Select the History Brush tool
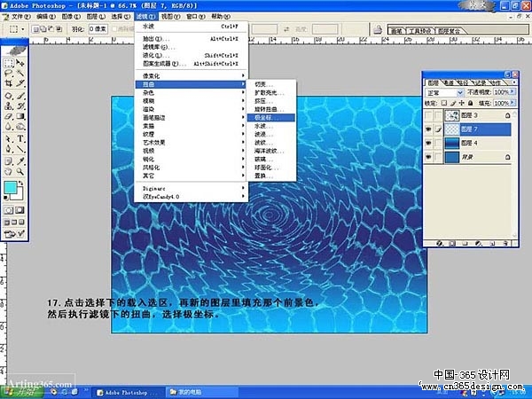The image size is (532, 399). pos(20,106)
